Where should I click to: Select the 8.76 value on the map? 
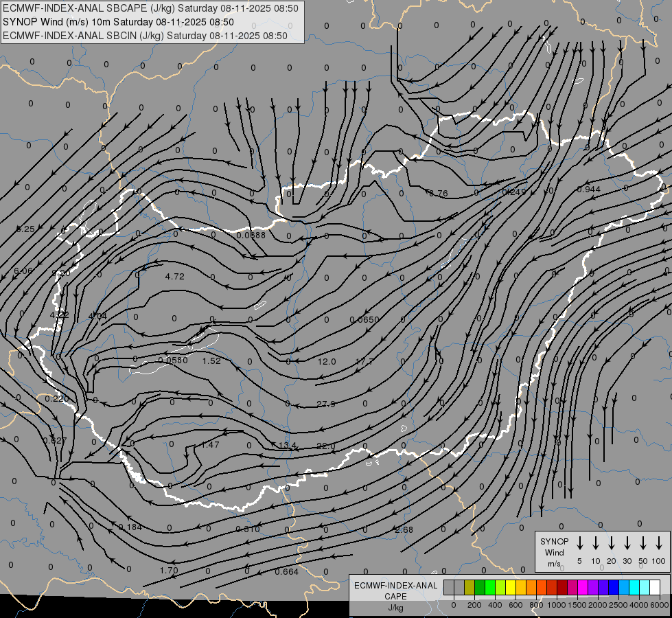[x=439, y=194]
